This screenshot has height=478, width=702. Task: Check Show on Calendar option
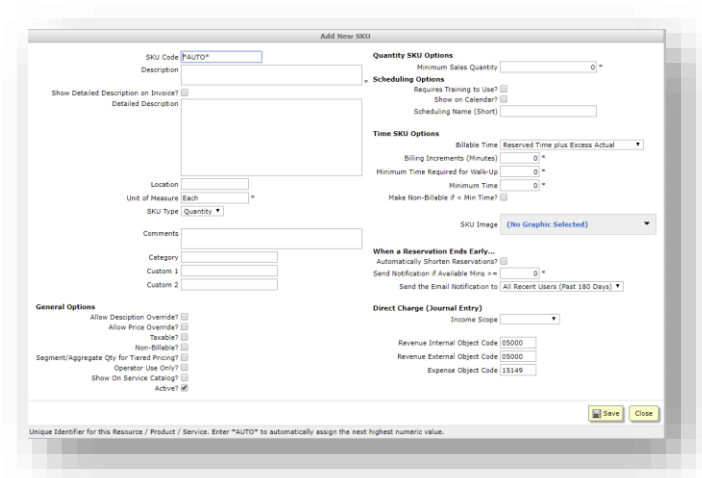(x=504, y=99)
